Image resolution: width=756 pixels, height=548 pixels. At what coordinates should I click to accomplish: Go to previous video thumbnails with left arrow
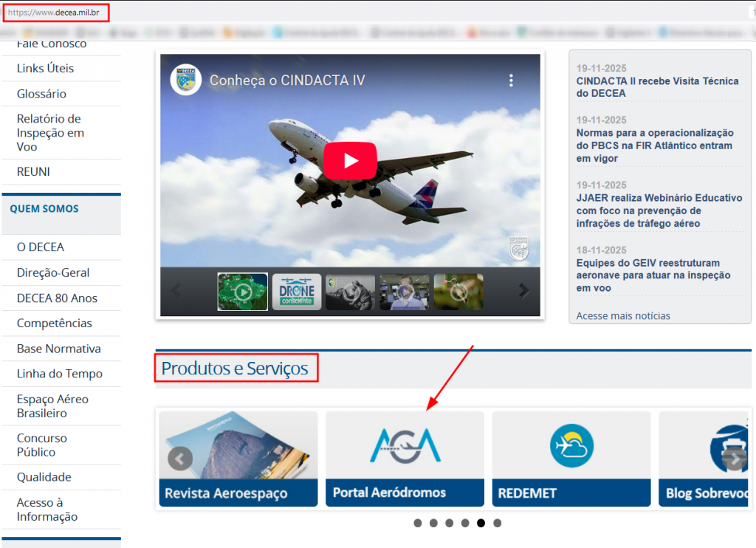176,291
